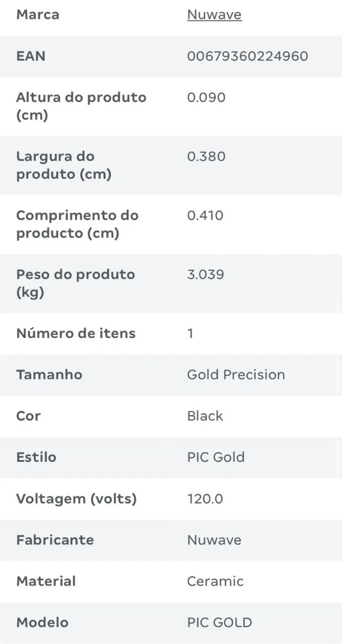
Task: Select the width value 0.380
Action: [206, 156]
